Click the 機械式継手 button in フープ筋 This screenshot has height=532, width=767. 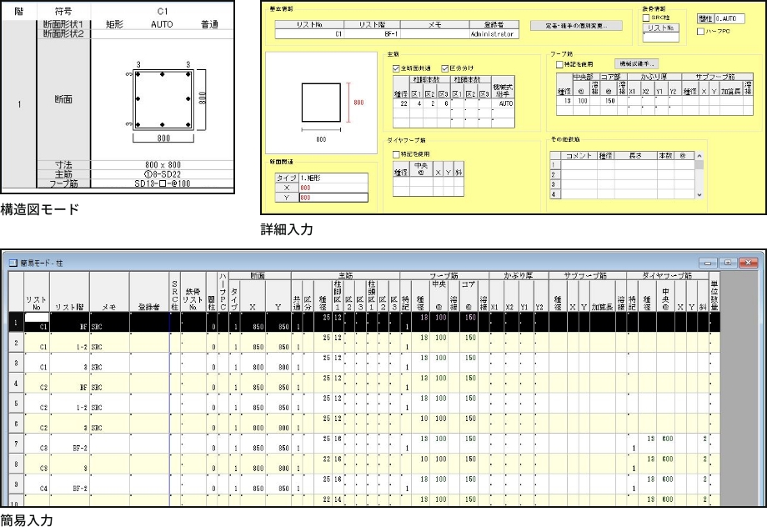637,63
